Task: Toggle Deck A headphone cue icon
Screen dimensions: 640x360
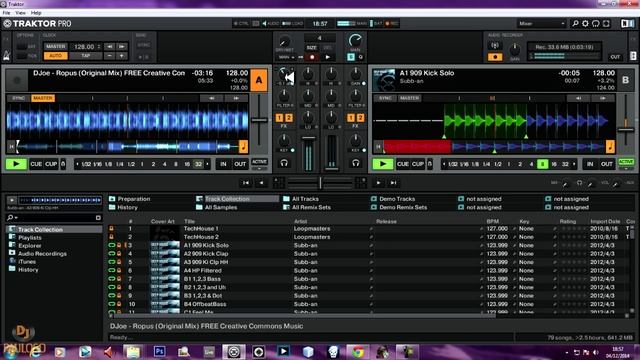Action: tap(284, 163)
